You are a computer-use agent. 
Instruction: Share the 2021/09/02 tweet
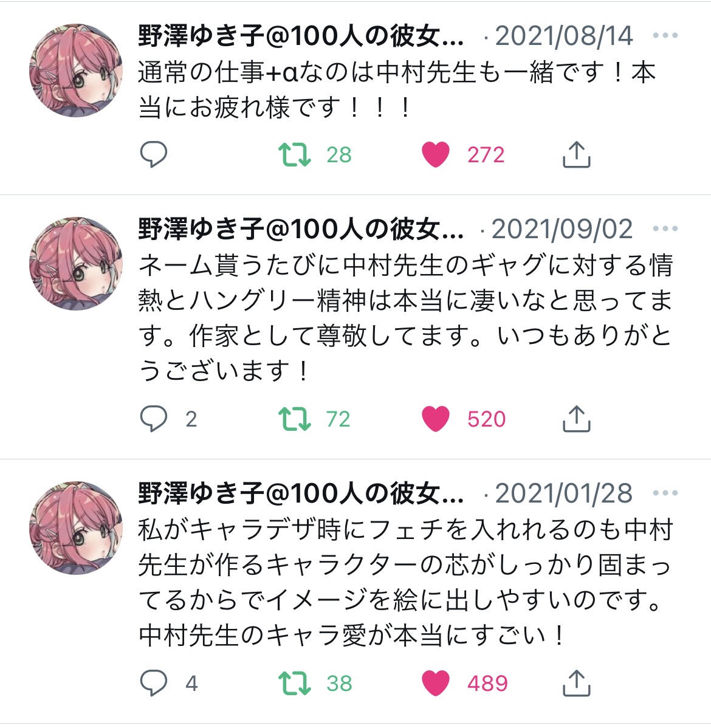[x=576, y=419]
